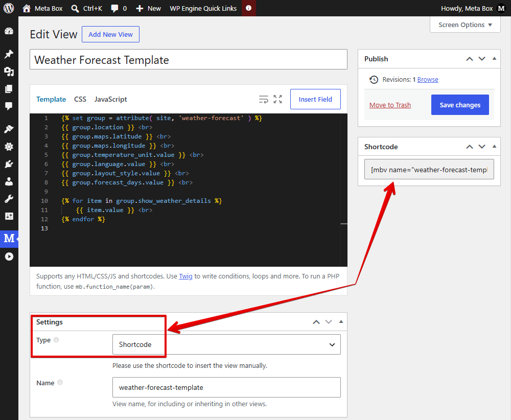Switch to the Template tab
Viewport: 511px width, 420px height.
tap(51, 99)
